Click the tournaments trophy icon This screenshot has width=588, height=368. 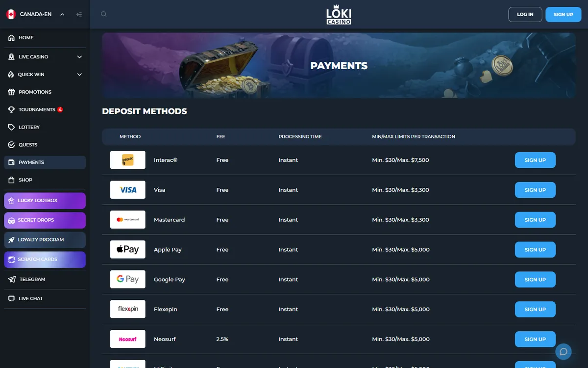click(x=12, y=110)
